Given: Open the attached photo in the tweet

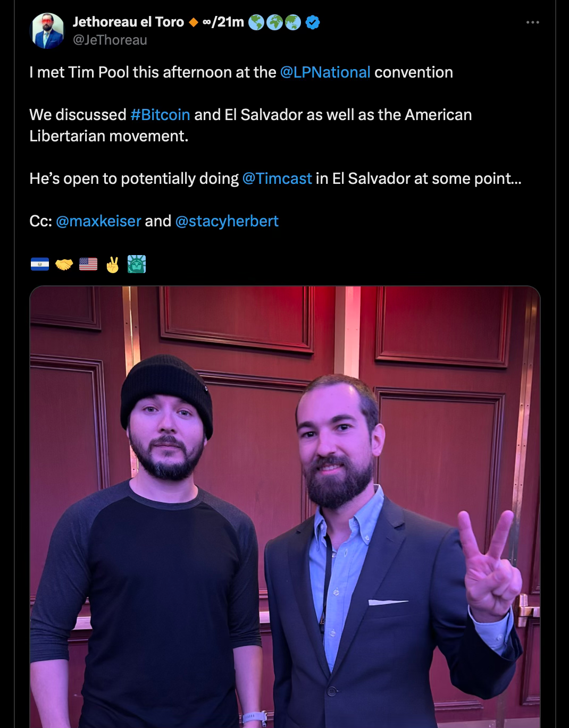Looking at the screenshot, I should pyautogui.click(x=285, y=507).
